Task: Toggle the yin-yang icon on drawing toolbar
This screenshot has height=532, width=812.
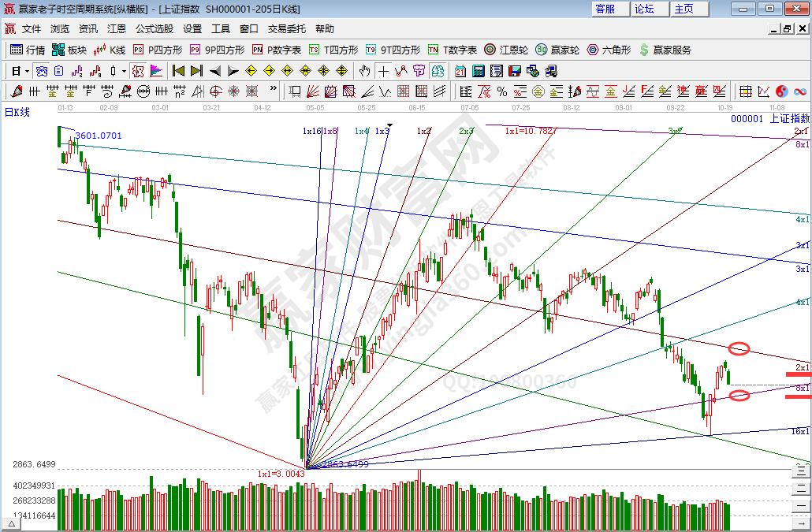Action: click(x=782, y=91)
